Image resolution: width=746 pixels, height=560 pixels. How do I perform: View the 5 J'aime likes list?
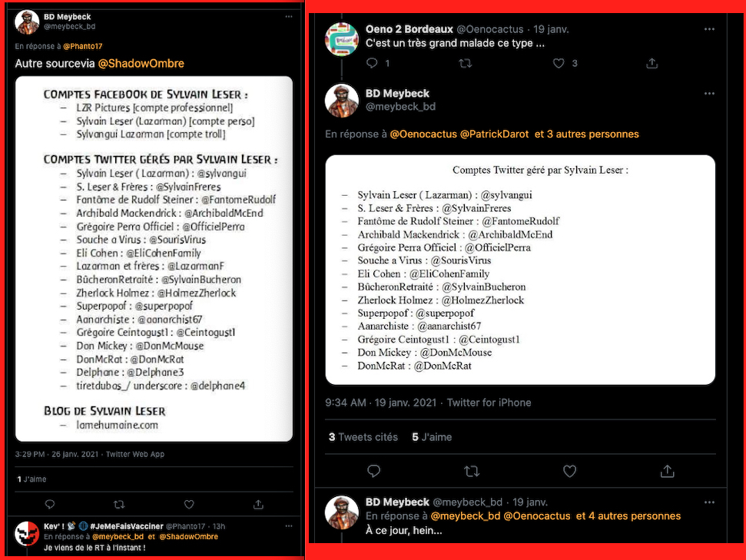coord(432,437)
